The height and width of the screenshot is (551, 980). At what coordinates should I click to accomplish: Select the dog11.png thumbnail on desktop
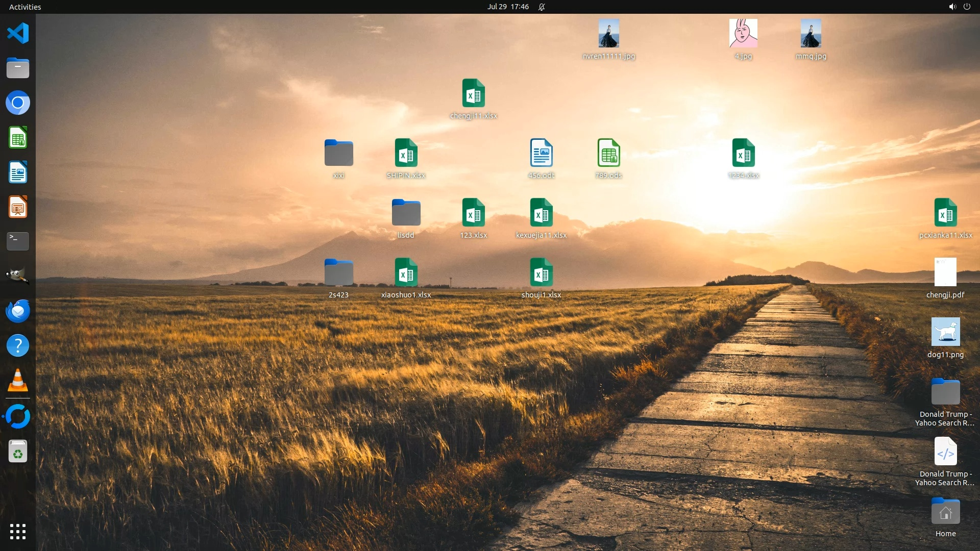(945, 332)
